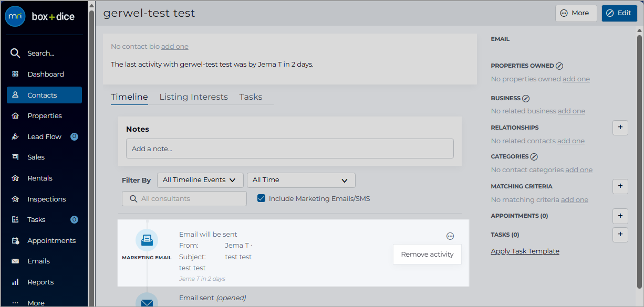This screenshot has height=307, width=644.
Task: Click the Tasks checklist icon in sidebar
Action: tap(15, 219)
